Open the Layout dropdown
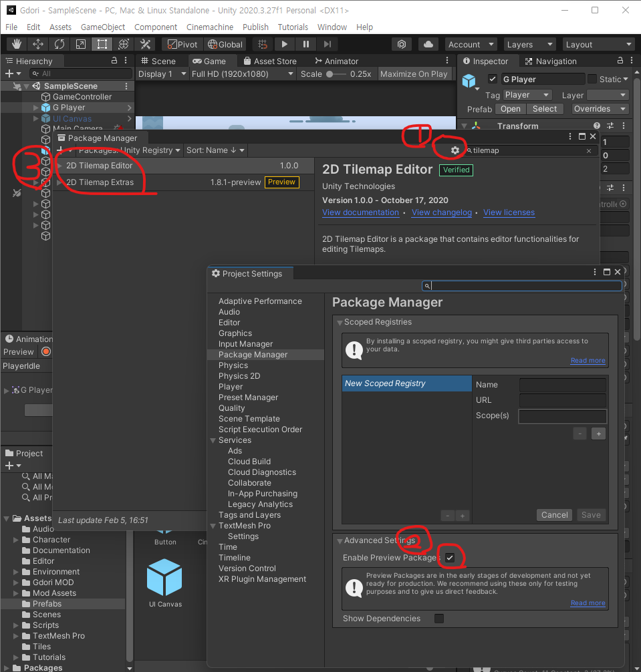Viewport: 641px width, 672px height. (598, 44)
